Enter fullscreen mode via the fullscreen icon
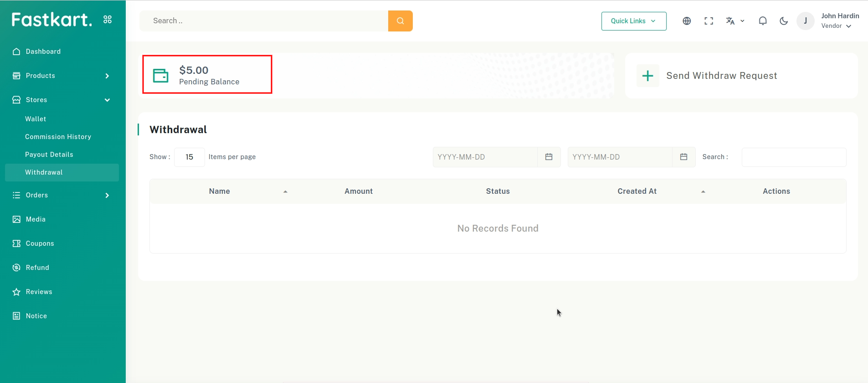This screenshot has width=868, height=383. [x=709, y=21]
